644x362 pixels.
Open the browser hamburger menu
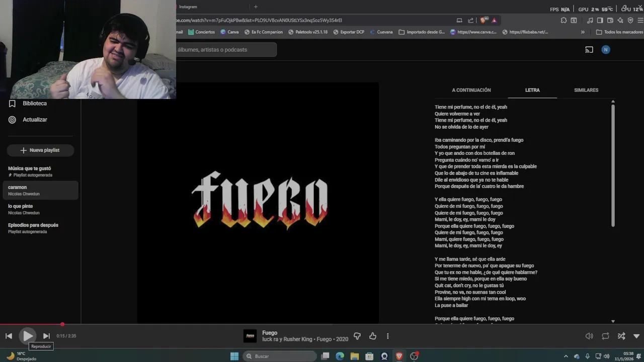[639, 20]
